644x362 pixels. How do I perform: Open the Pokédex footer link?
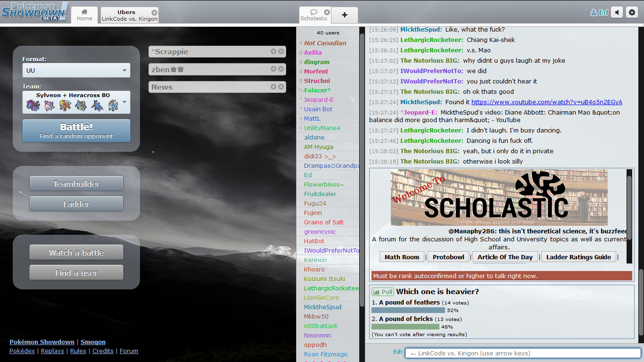click(x=22, y=351)
